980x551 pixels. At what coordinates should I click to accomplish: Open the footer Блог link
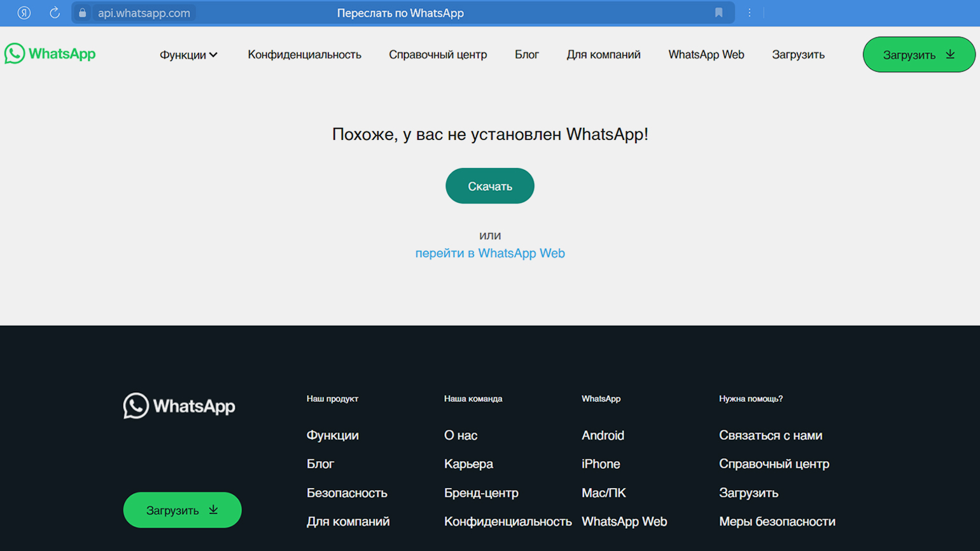pos(320,464)
